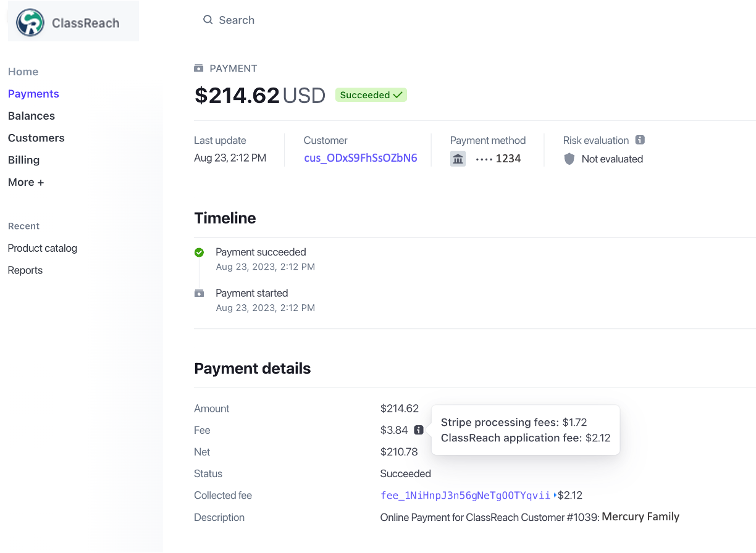The width and height of the screenshot is (756, 553).
Task: Click inside the Search field
Action: tap(237, 20)
